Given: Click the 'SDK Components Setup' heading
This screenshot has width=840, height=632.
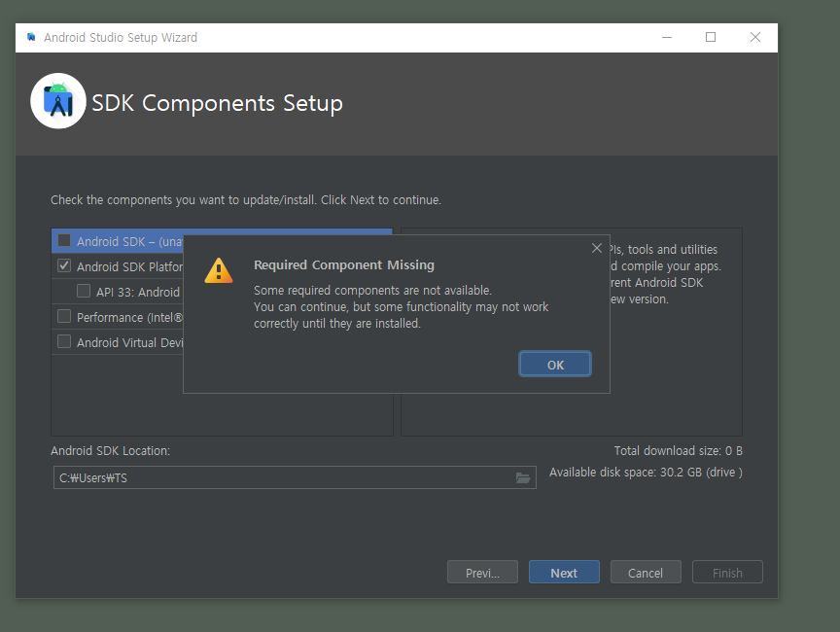Looking at the screenshot, I should pyautogui.click(x=217, y=103).
